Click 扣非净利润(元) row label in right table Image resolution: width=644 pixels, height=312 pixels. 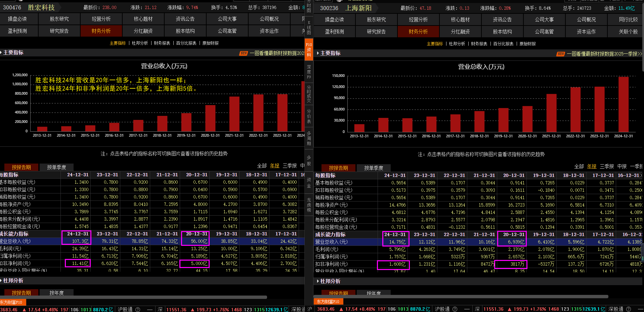(331, 264)
